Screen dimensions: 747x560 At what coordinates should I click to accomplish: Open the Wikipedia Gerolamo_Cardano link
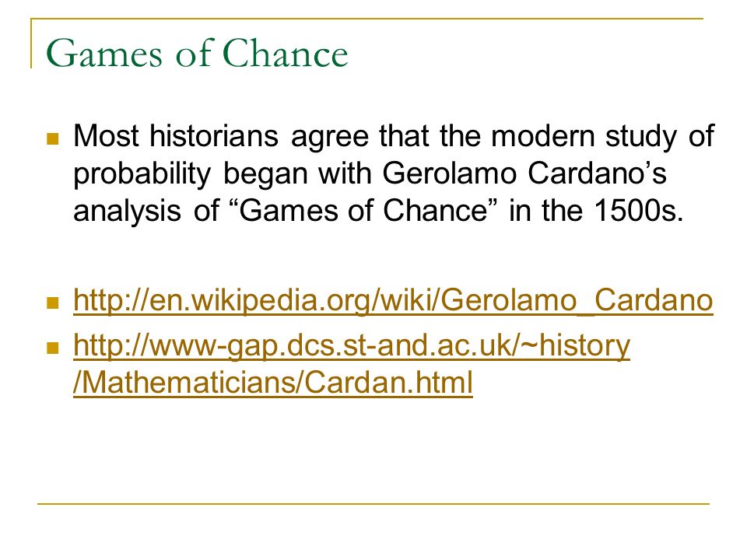point(393,300)
